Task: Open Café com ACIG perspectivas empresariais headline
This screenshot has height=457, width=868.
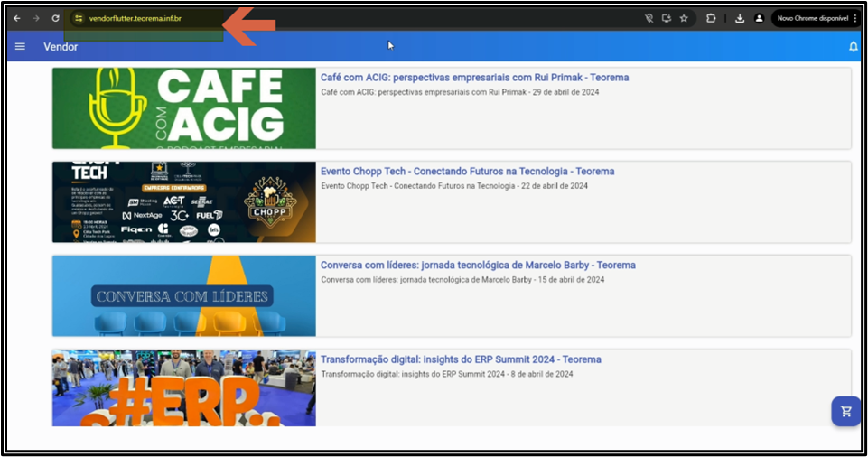Action: (x=474, y=78)
